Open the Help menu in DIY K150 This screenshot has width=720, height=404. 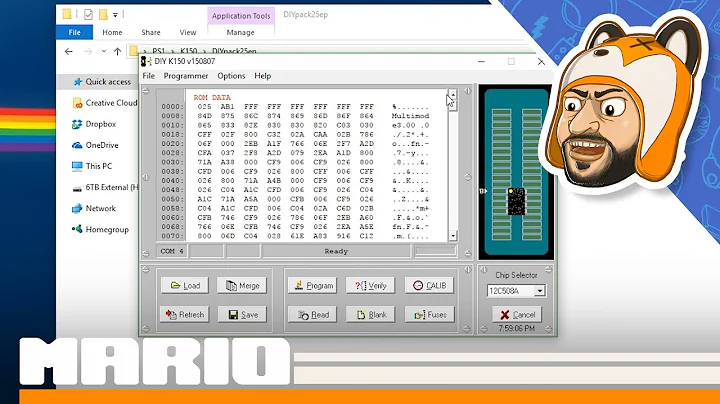click(x=263, y=76)
